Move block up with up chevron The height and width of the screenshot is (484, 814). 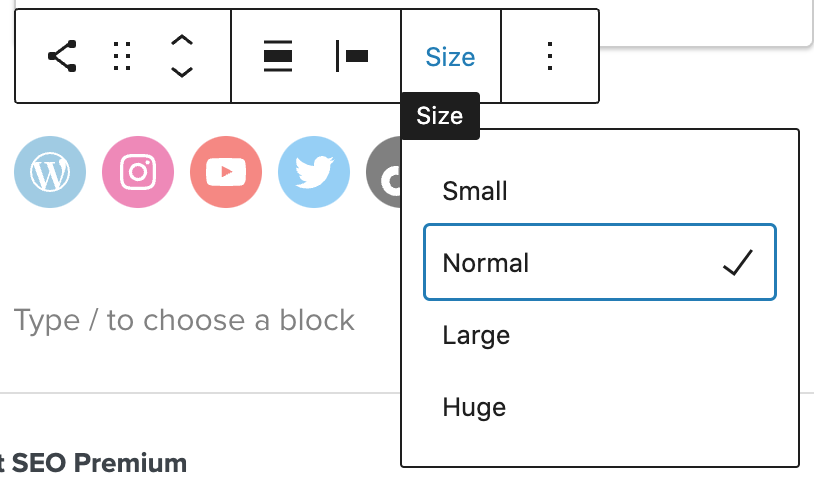coord(181,41)
